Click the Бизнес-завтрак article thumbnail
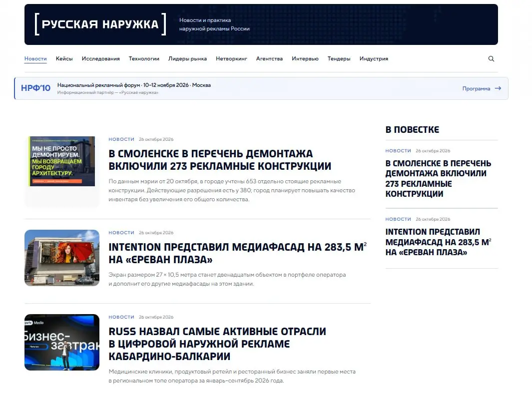 (62, 342)
